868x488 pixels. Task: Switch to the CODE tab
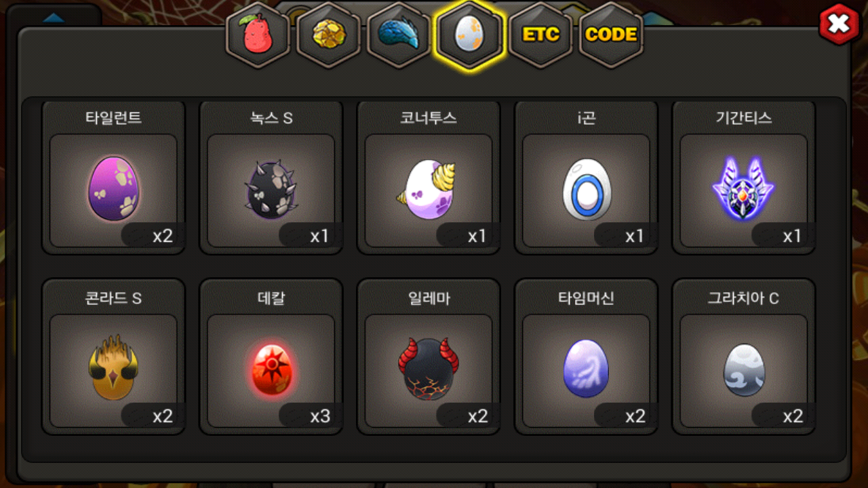click(611, 35)
